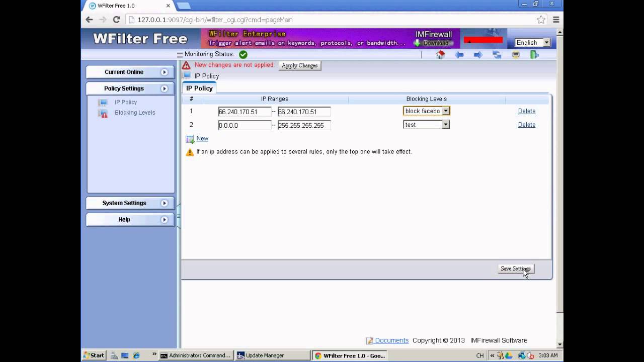Click Chrome's browser back arrow
Viewport: 644px width, 362px height.
coord(89,20)
